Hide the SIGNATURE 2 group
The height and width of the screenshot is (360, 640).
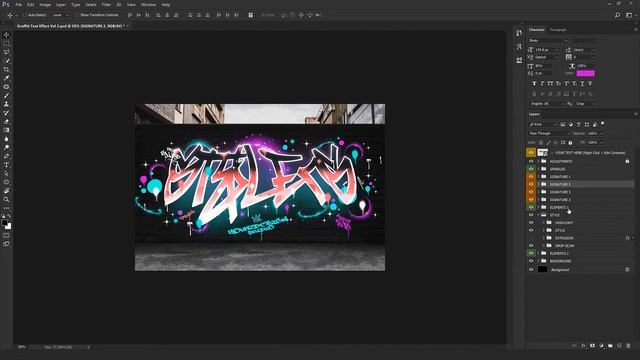(531, 184)
